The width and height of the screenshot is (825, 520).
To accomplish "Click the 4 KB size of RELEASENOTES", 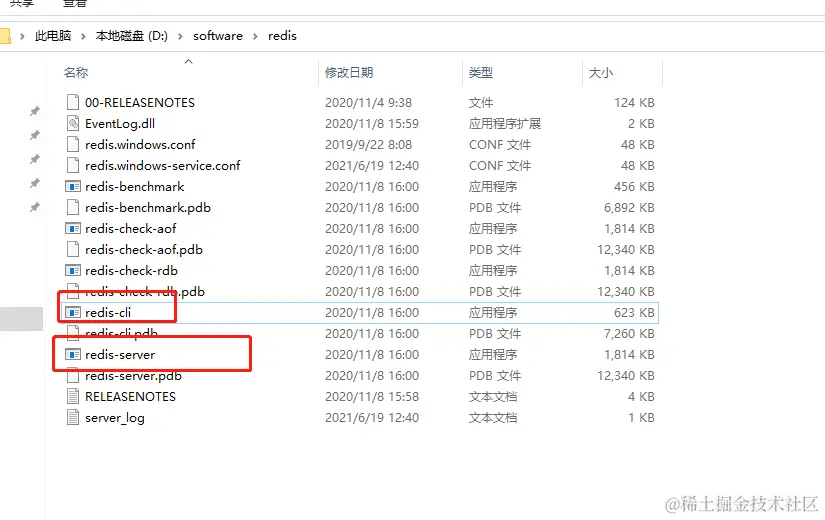I will pyautogui.click(x=641, y=397).
